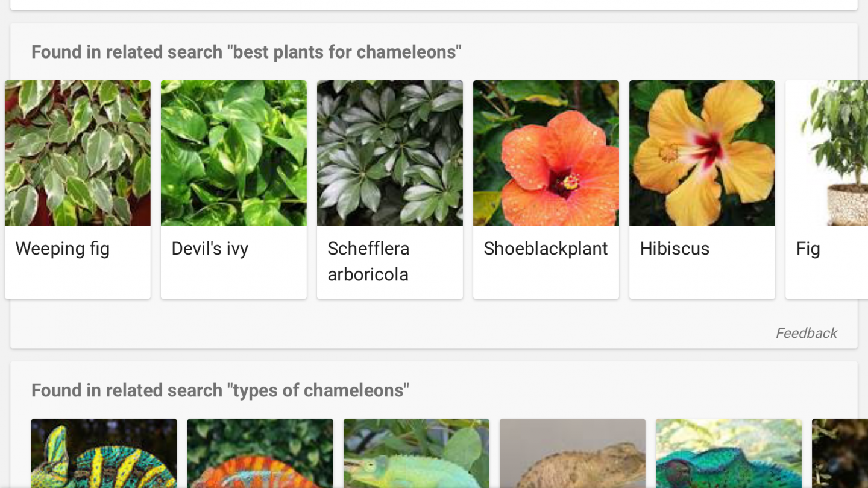Open the yellow Hibiscus flower image
Screen dimensions: 868x488
[702, 153]
